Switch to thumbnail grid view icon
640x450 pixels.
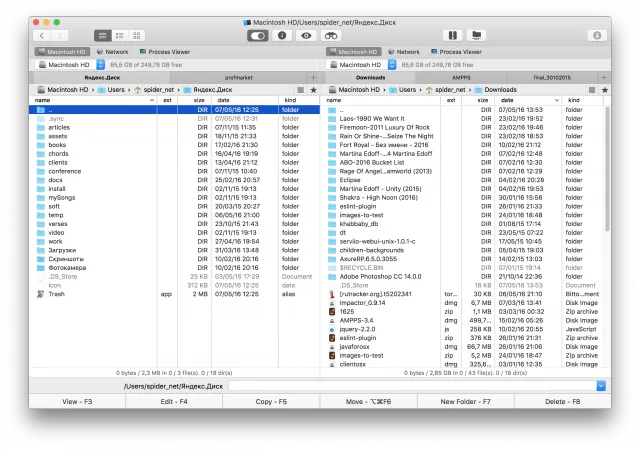click(137, 36)
